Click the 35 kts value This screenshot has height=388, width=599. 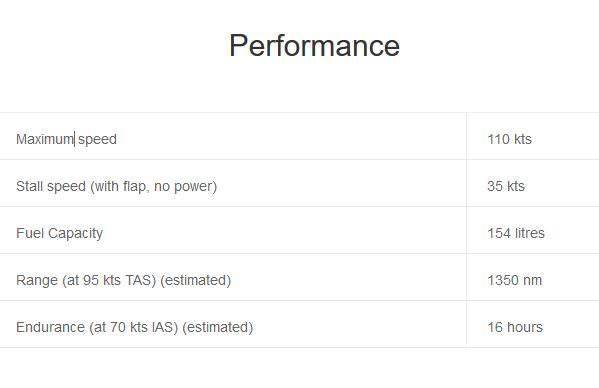tap(506, 186)
